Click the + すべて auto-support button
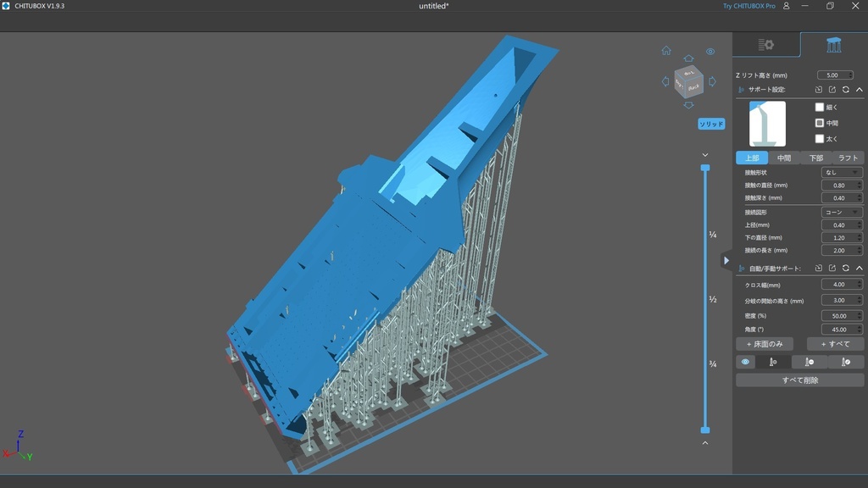Screen dimensions: 868x488 (835, 343)
